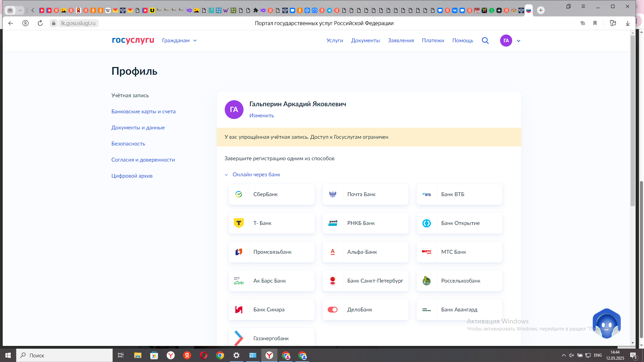Select the Т- Банк card
The height and width of the screenshot is (362, 644).
pyautogui.click(x=272, y=223)
